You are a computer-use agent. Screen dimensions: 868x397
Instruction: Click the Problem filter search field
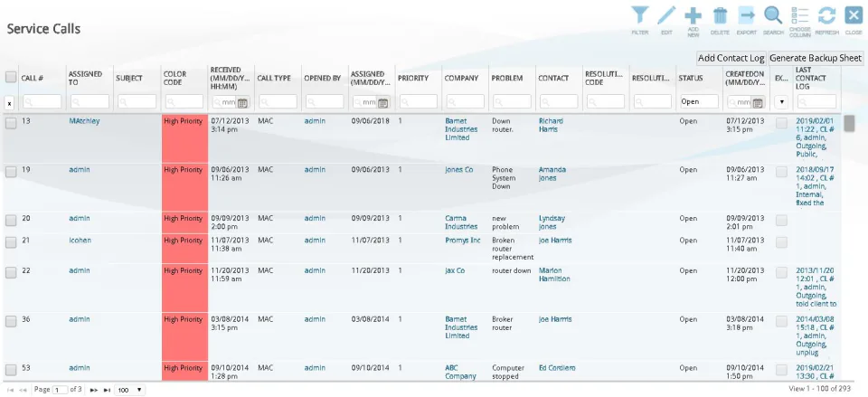click(x=512, y=102)
